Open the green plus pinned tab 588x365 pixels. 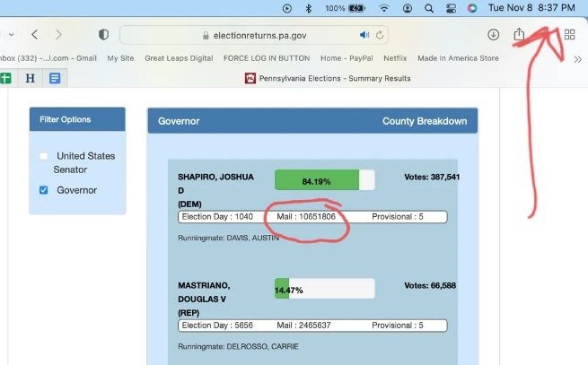5,78
